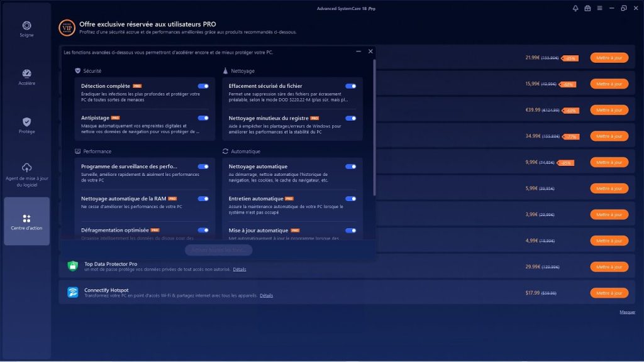Open the notifications bell in the title bar

click(x=574, y=8)
